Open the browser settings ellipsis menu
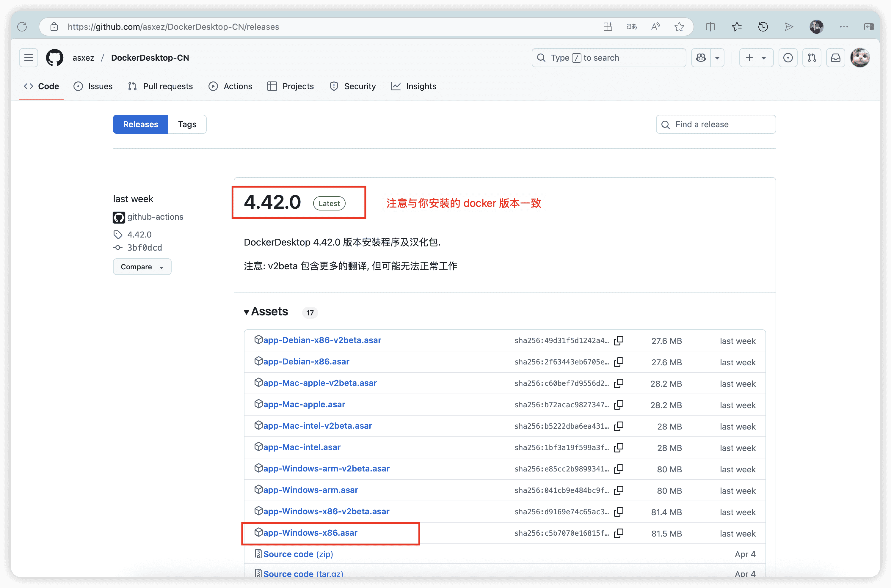The image size is (891, 588). pyautogui.click(x=844, y=27)
